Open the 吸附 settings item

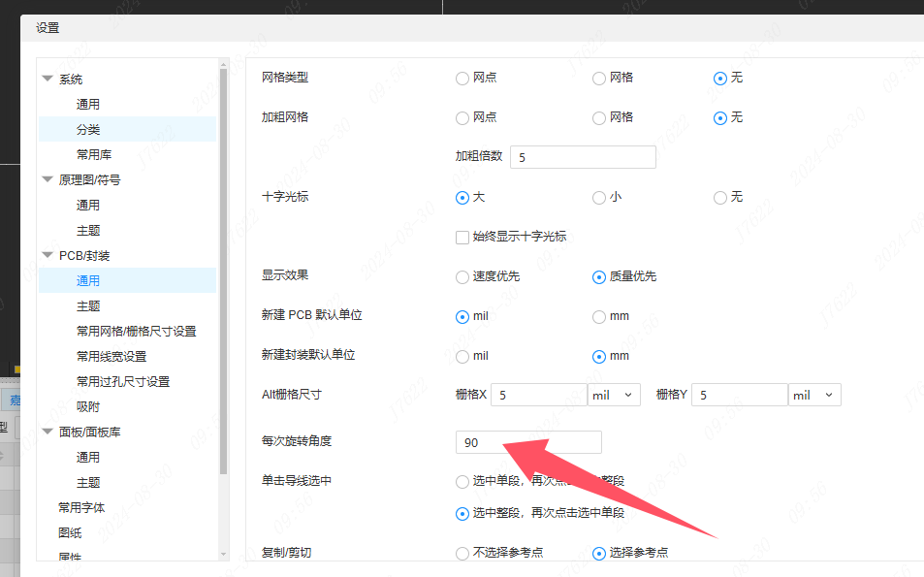pos(88,406)
